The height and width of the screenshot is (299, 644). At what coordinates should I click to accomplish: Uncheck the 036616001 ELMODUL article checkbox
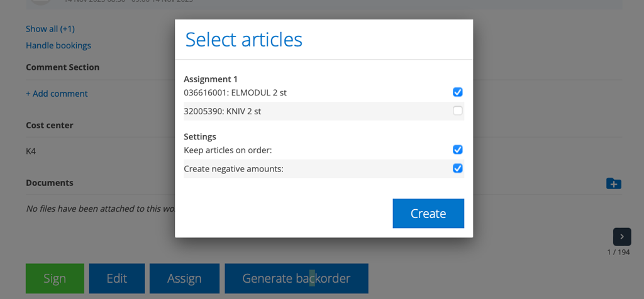(457, 92)
